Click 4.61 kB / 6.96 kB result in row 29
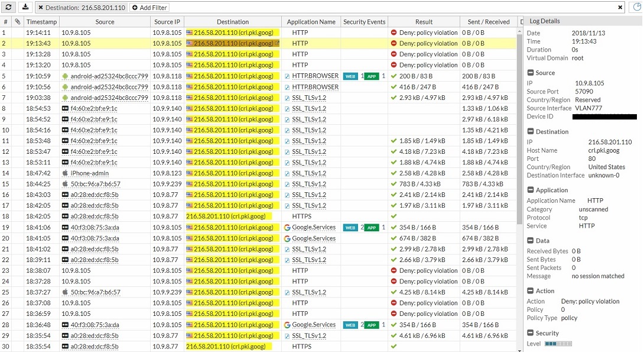This screenshot has width=644, height=352. click(422, 335)
